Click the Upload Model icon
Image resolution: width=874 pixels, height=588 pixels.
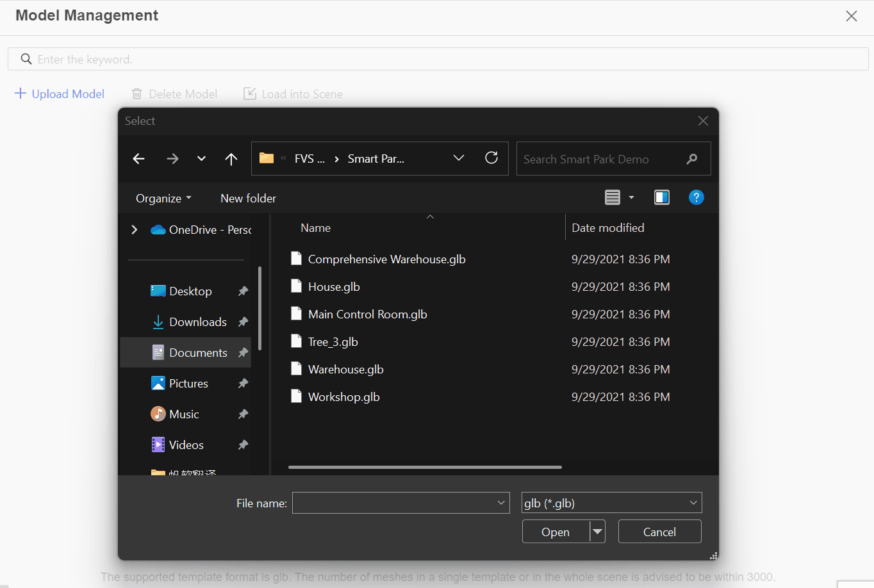[20, 94]
